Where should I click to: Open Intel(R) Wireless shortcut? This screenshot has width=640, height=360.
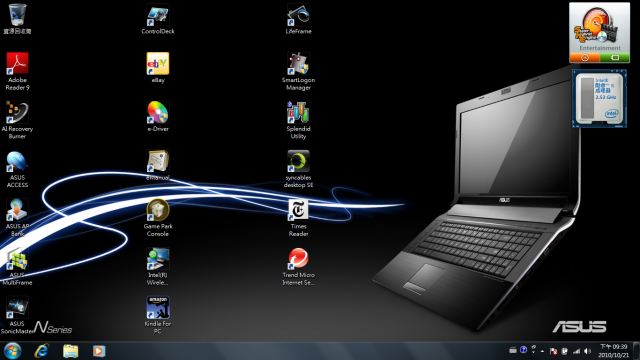pyautogui.click(x=158, y=266)
